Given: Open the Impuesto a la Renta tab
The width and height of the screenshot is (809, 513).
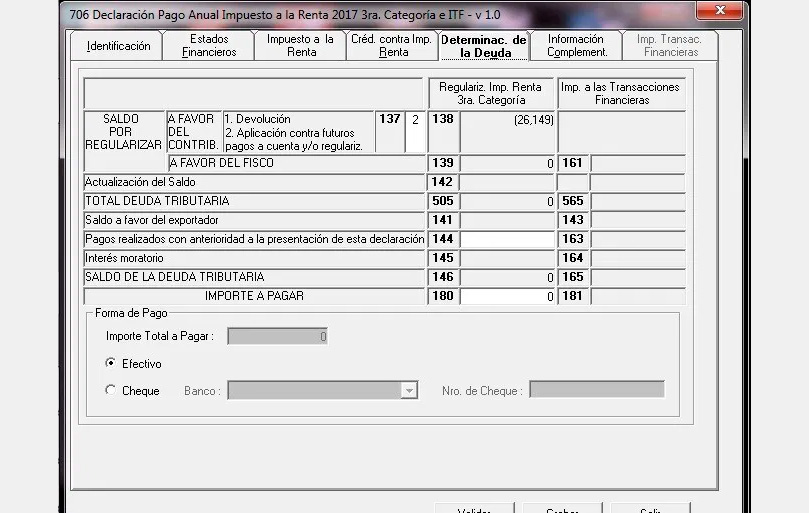Looking at the screenshot, I should (x=301, y=45).
